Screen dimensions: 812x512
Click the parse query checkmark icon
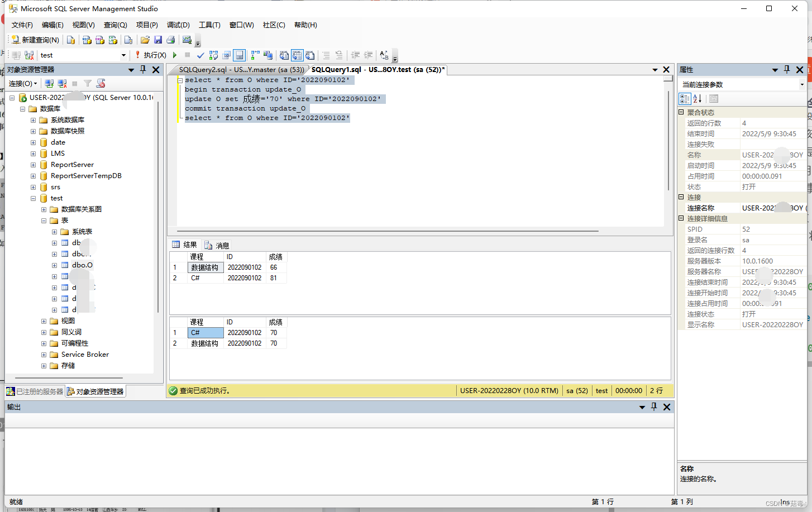pyautogui.click(x=200, y=55)
